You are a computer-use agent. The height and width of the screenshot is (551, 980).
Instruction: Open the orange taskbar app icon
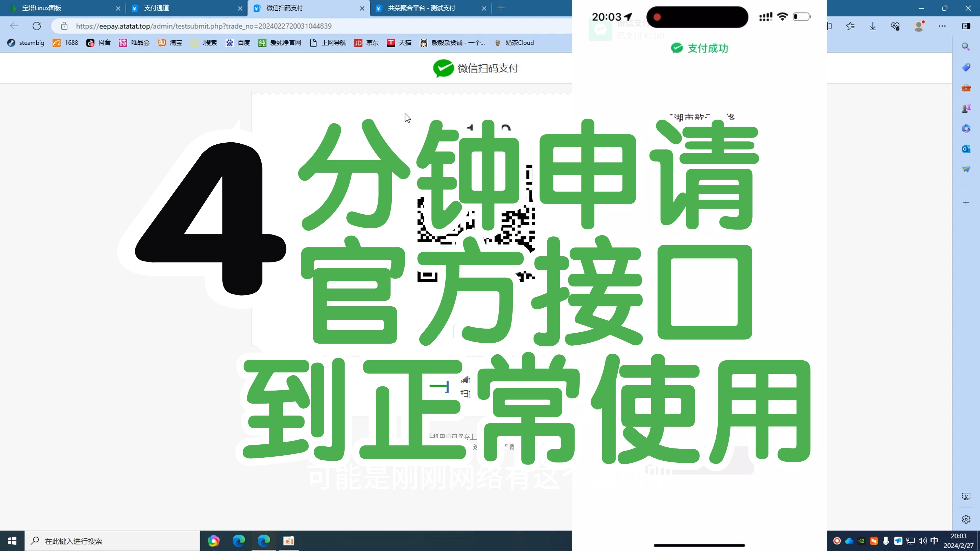click(289, 541)
